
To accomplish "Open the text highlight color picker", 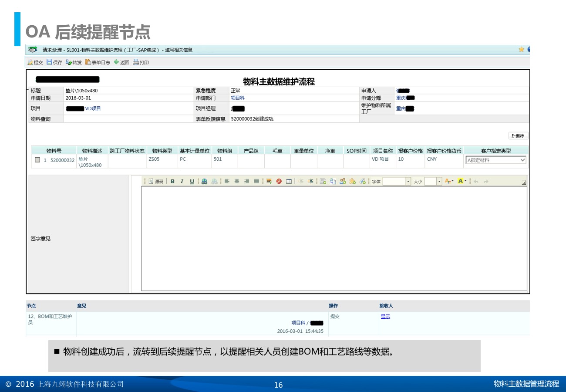I will pos(462,182).
